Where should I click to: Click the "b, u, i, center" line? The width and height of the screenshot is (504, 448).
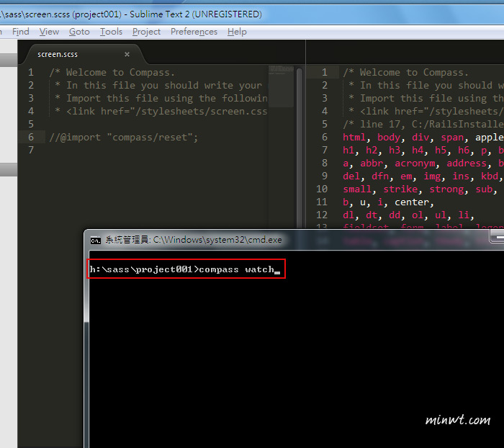point(388,202)
